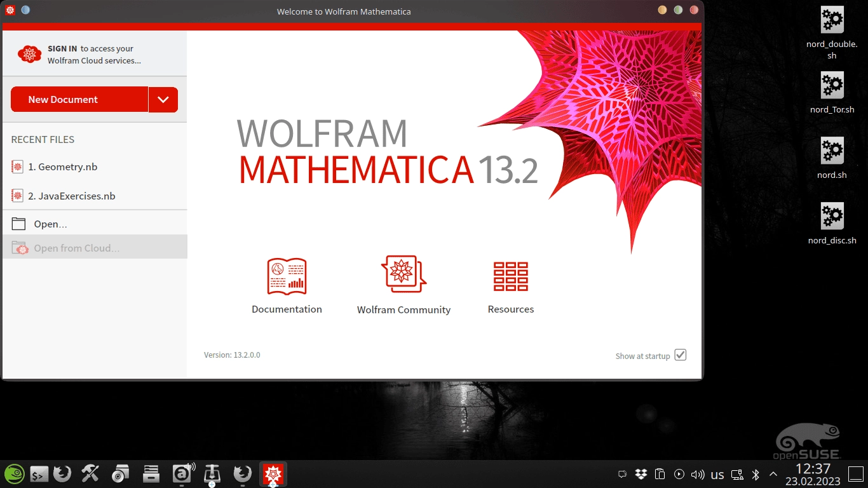
Task: Click the JavaExercises.nb notebook file icon
Action: 18,196
